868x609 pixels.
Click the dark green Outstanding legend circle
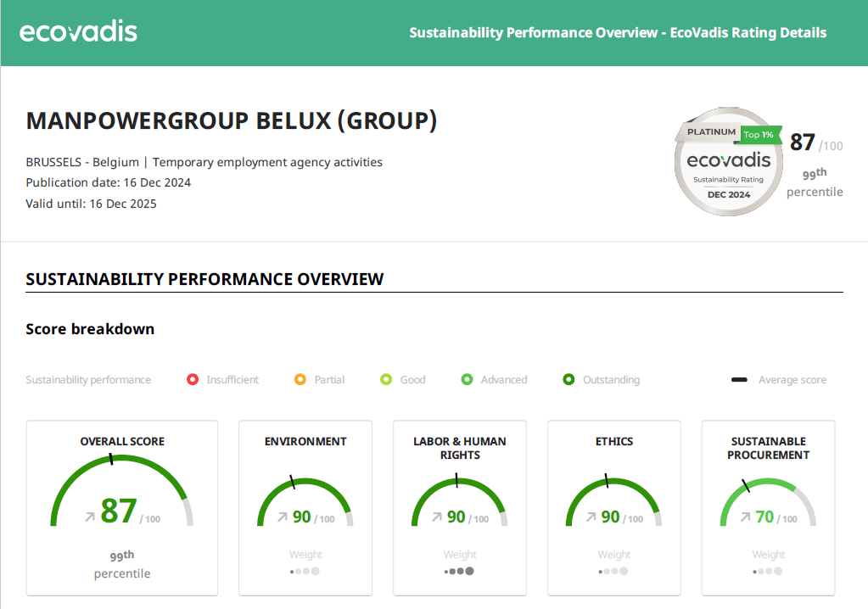[x=568, y=379]
